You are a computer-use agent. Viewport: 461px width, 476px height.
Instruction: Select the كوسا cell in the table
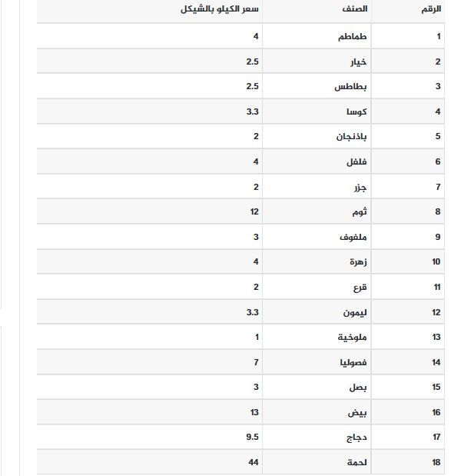pos(357,112)
